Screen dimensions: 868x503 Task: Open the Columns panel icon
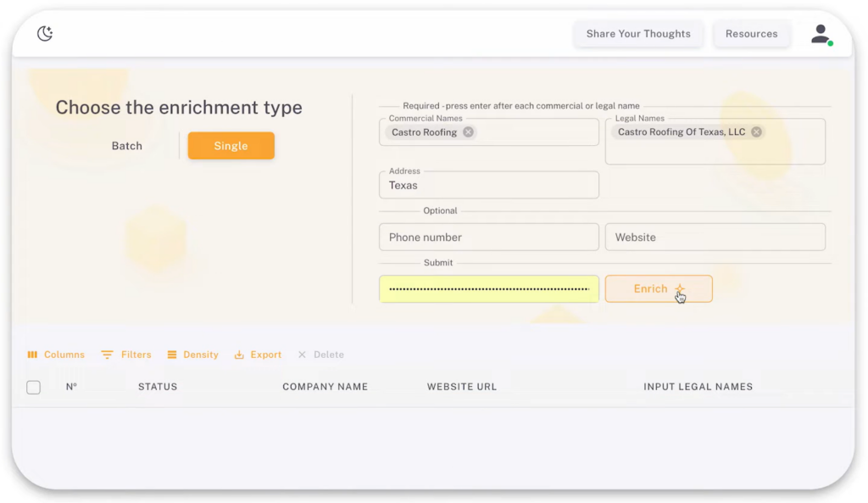pos(34,355)
